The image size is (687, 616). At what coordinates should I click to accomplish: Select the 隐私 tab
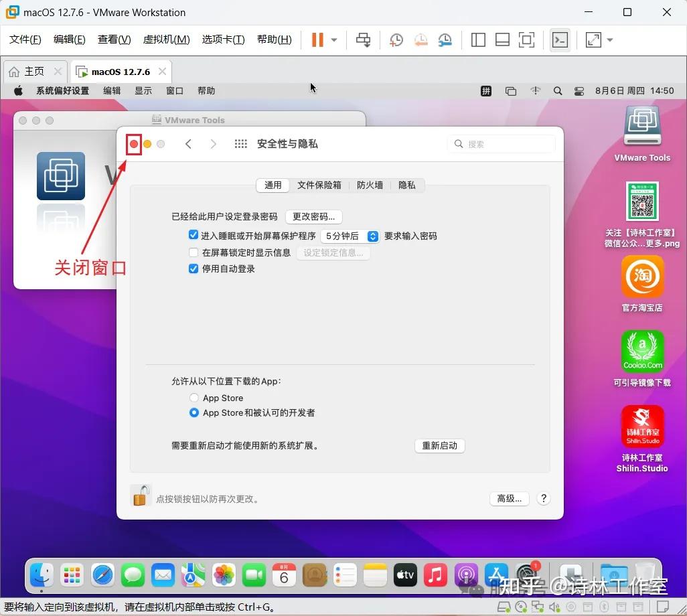[406, 185]
